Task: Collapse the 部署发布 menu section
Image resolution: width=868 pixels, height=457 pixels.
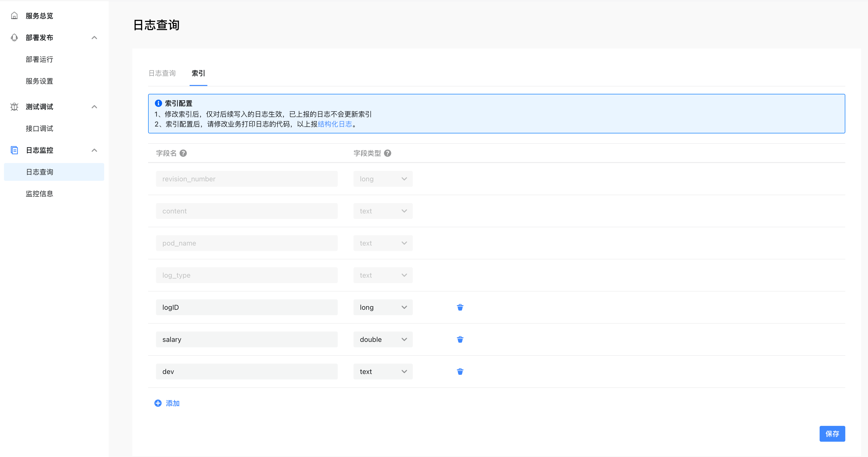Action: [94, 38]
